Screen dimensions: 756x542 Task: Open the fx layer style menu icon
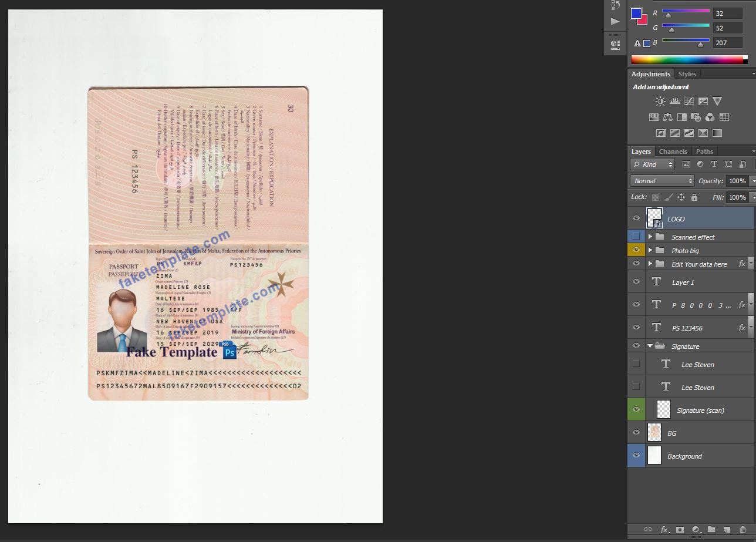point(664,530)
